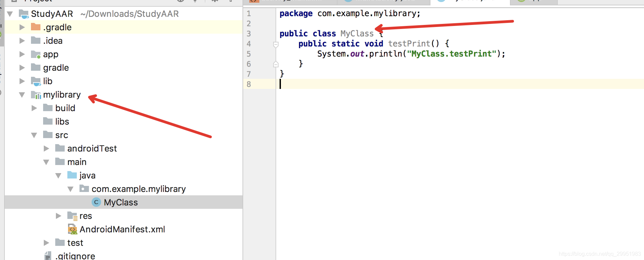This screenshot has height=260, width=644.
Task: Click the StudyAAR project root icon
Action: click(24, 14)
